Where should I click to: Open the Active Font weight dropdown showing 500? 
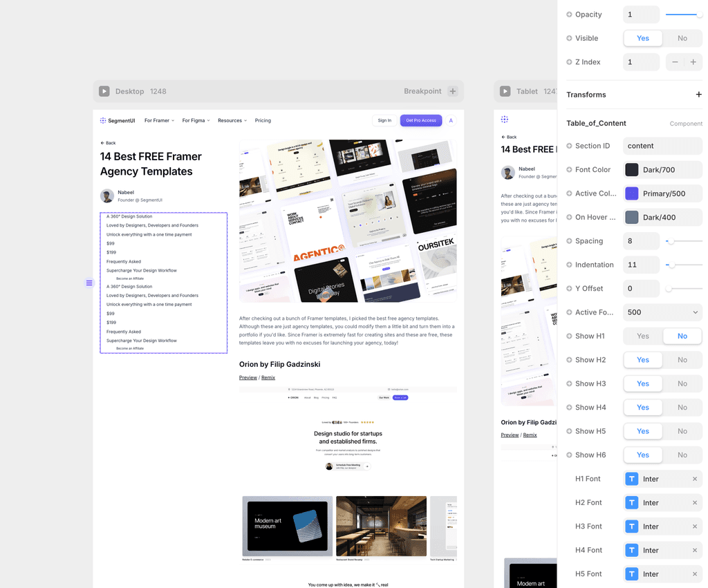662,312
